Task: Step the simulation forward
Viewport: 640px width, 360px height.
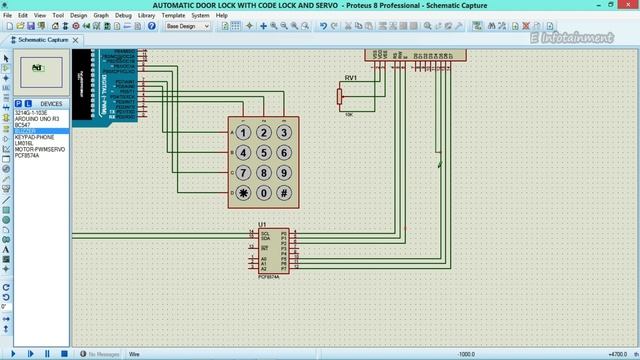Action: point(30,354)
